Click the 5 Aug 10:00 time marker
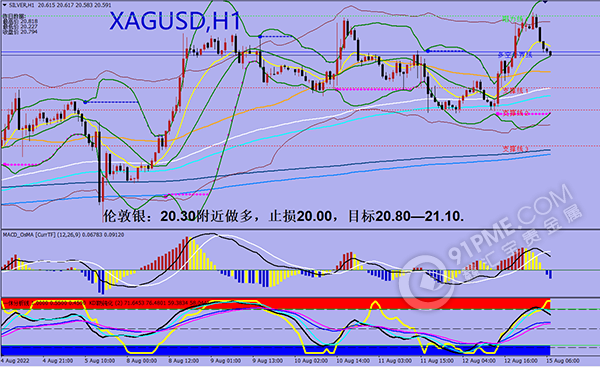600x367 pixels. [100, 360]
